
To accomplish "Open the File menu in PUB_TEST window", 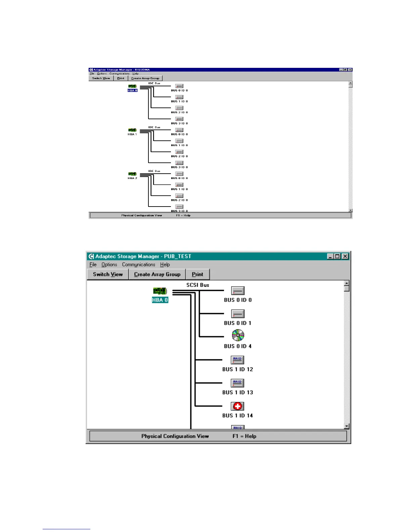I will (x=93, y=265).
